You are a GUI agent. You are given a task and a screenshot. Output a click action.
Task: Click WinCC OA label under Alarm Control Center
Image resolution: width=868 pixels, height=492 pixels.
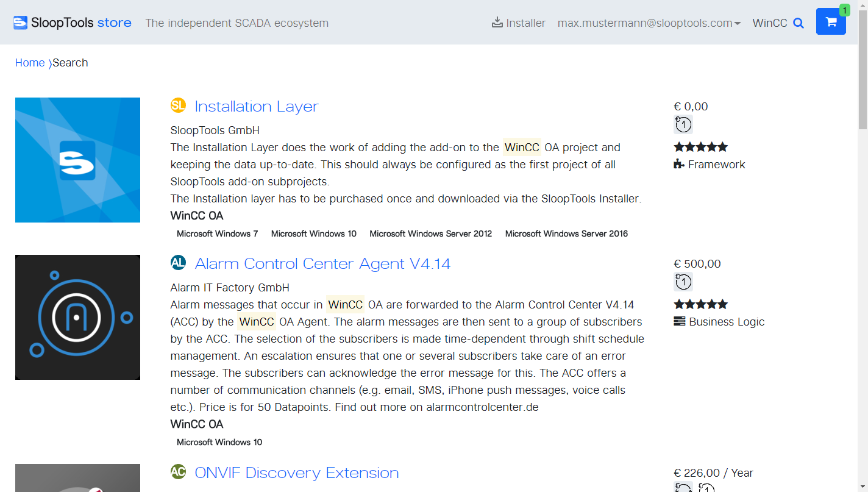click(197, 424)
